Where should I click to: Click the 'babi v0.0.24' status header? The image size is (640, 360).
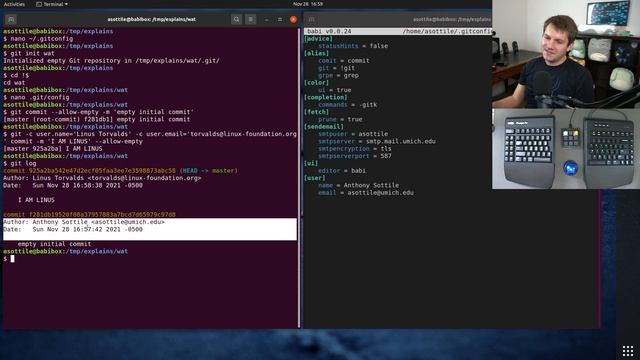pos(329,31)
